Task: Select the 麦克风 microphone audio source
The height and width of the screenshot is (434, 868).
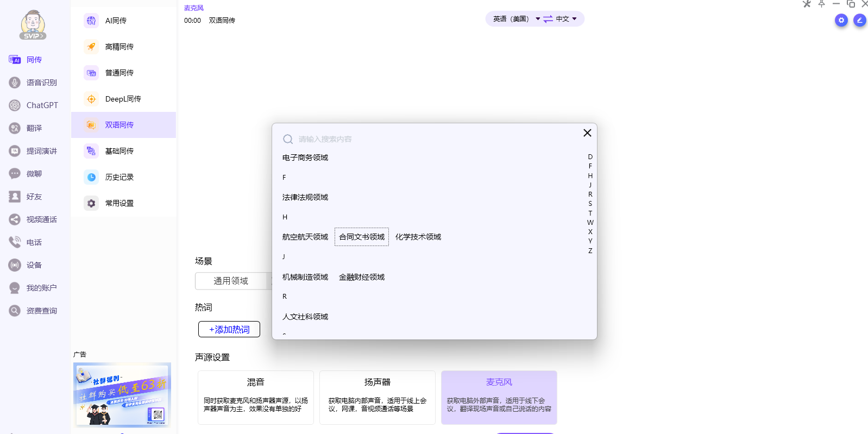Action: point(499,397)
